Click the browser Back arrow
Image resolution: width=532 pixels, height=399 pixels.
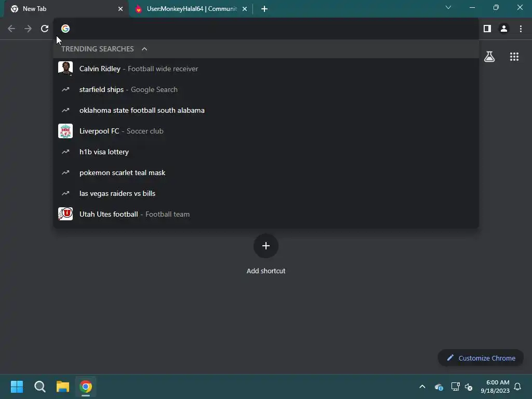coord(11,29)
